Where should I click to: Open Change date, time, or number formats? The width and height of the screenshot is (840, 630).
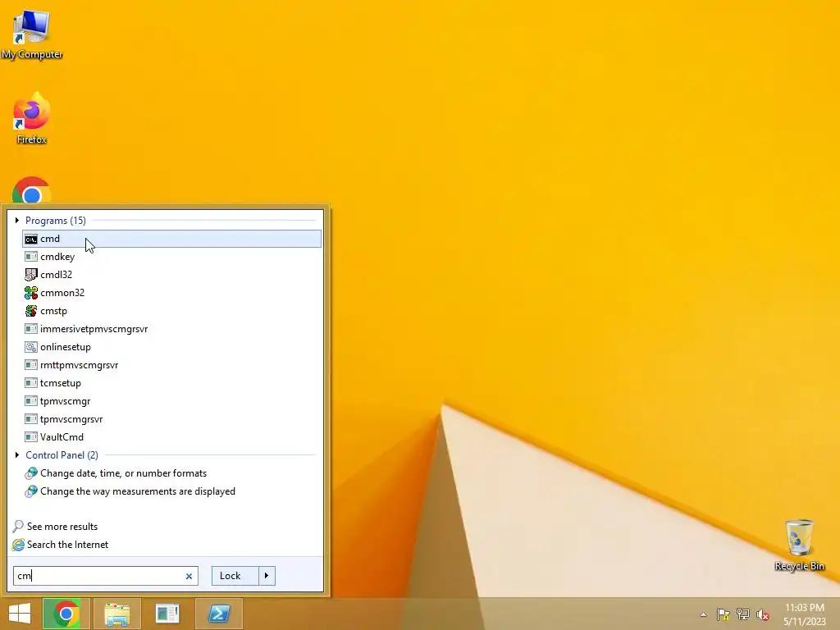[x=171, y=473]
